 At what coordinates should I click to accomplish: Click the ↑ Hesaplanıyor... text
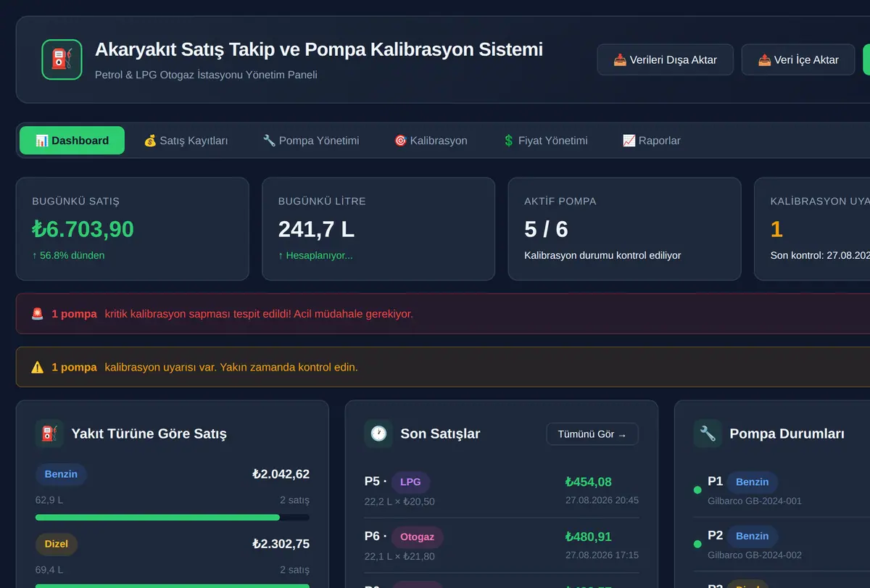315,255
